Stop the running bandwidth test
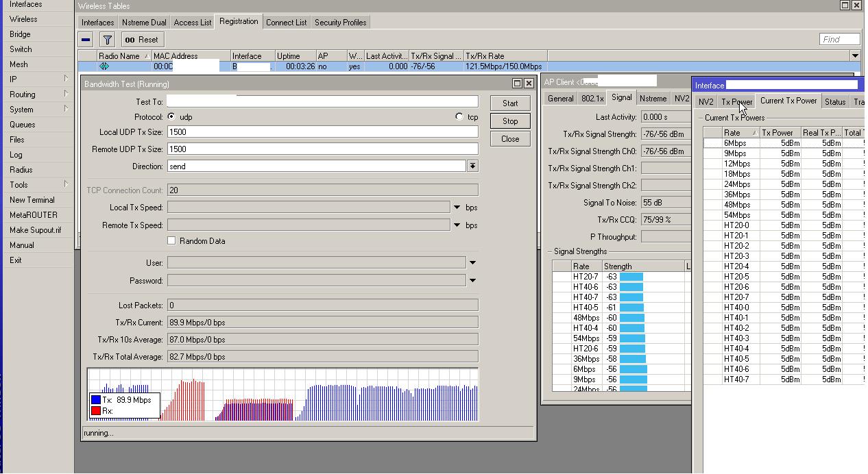 [510, 121]
